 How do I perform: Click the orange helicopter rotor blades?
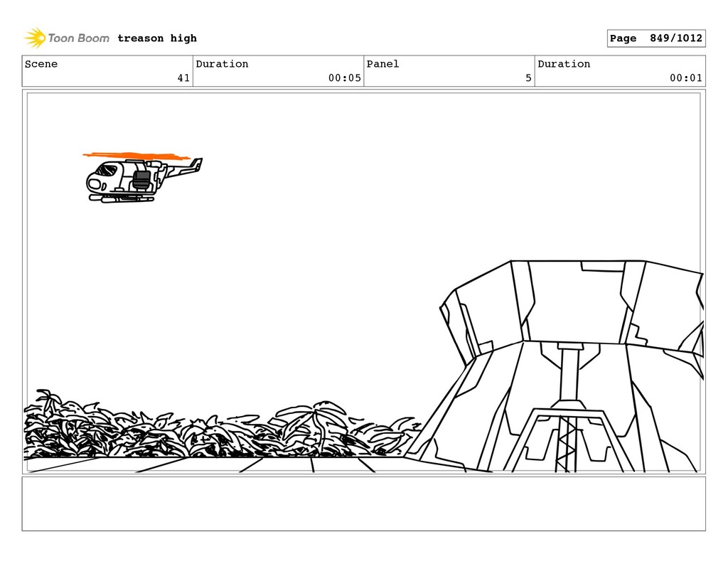[136, 156]
